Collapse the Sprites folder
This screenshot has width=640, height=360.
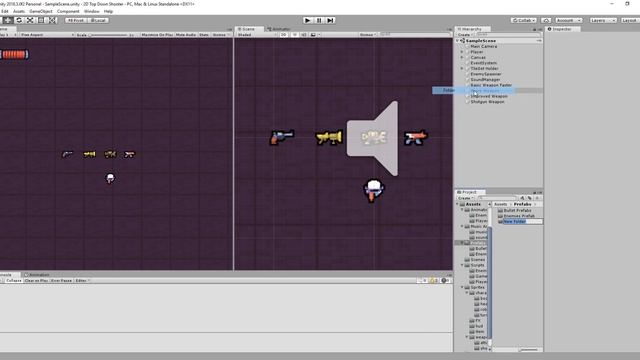tap(462, 287)
